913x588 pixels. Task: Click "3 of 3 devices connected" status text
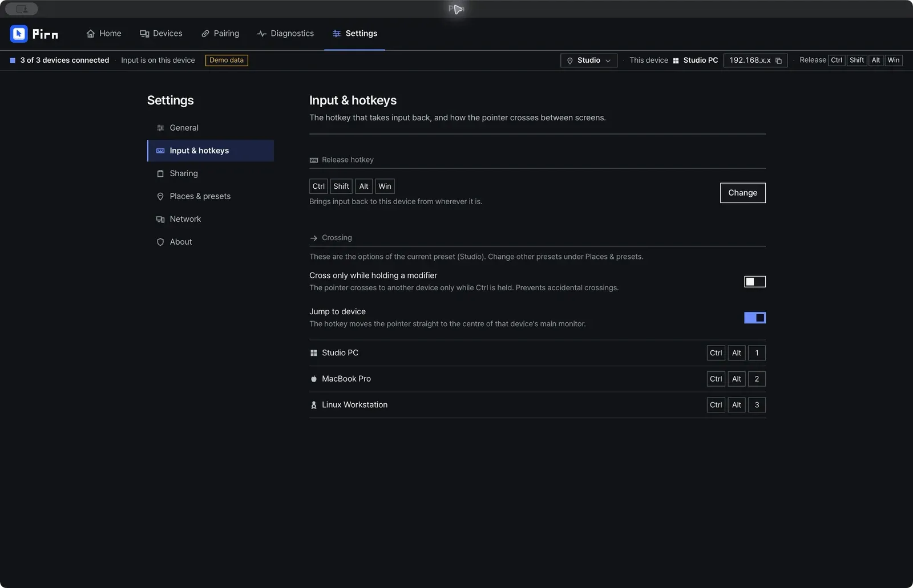click(64, 60)
